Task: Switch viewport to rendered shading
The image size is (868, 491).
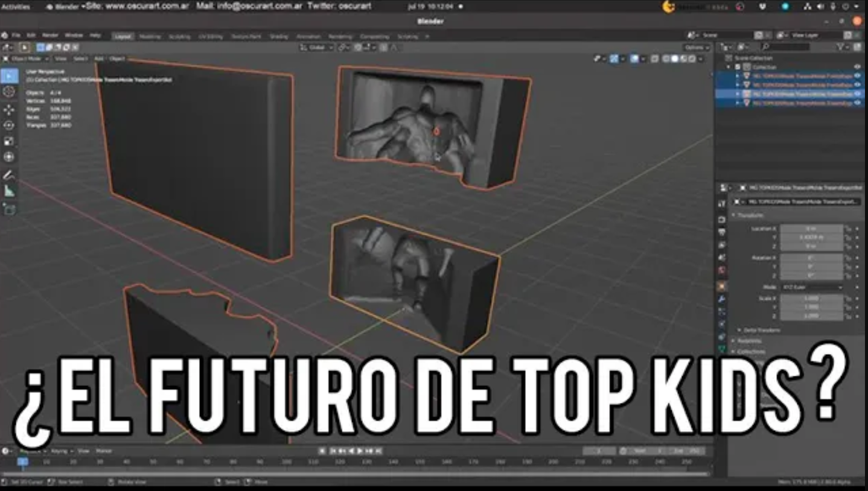Action: pyautogui.click(x=692, y=59)
